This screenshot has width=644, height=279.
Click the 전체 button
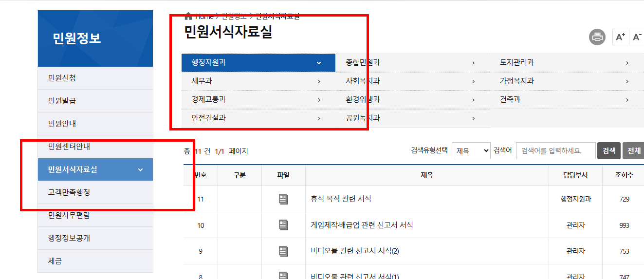634,151
